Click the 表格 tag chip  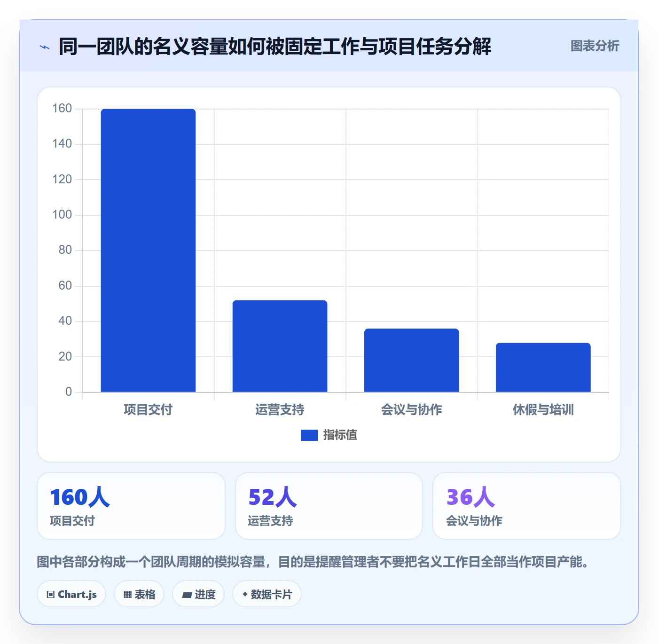point(139,594)
